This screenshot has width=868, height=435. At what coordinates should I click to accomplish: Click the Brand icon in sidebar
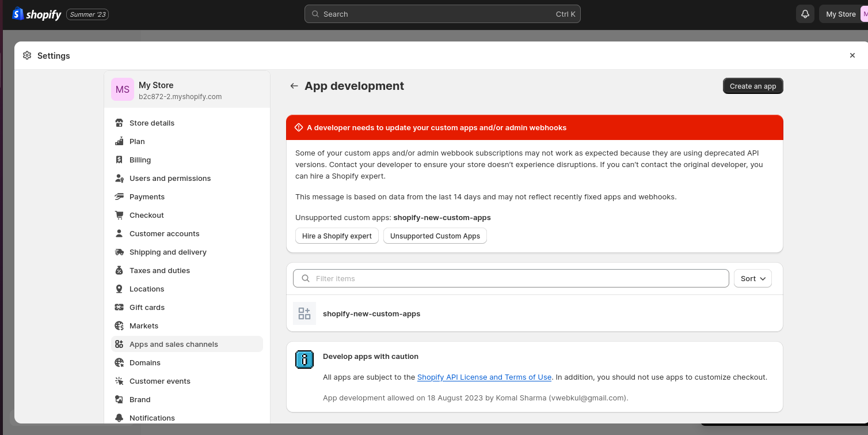(x=119, y=399)
